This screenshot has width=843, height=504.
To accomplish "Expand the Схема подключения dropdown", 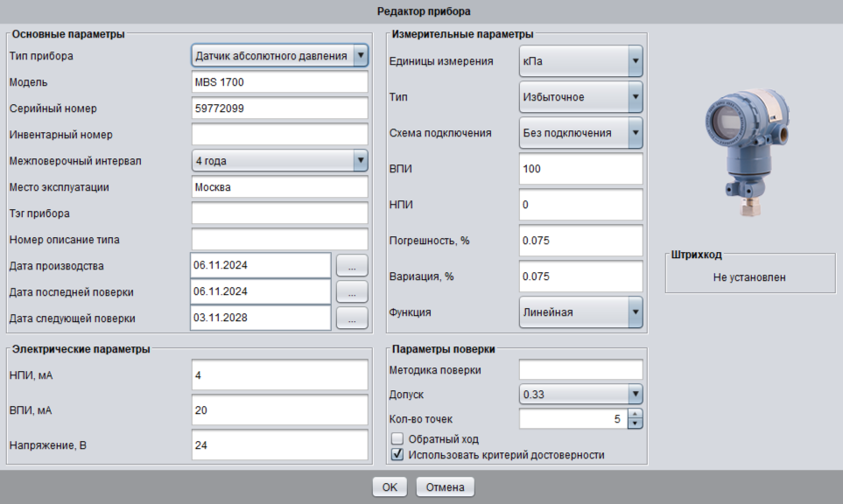I will (635, 133).
